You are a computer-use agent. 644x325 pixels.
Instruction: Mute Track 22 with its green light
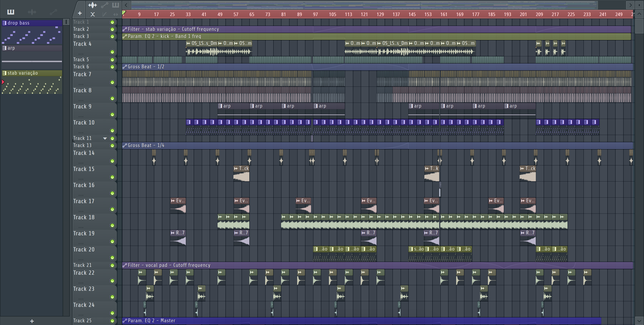(x=112, y=281)
